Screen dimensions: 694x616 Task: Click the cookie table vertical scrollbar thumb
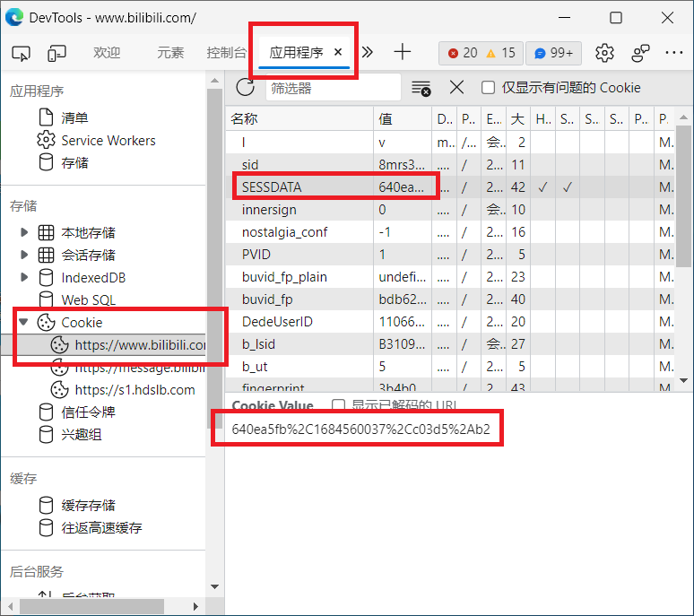click(x=684, y=195)
